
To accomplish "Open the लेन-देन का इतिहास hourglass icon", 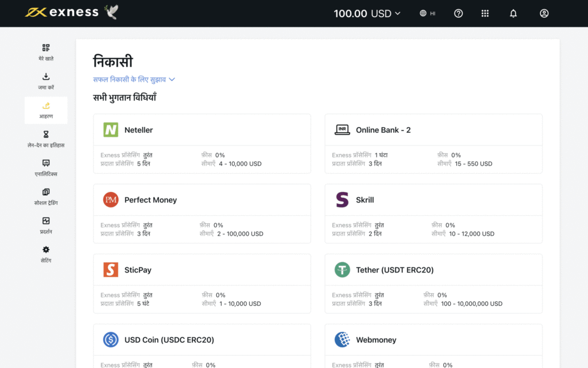I will pos(46,134).
